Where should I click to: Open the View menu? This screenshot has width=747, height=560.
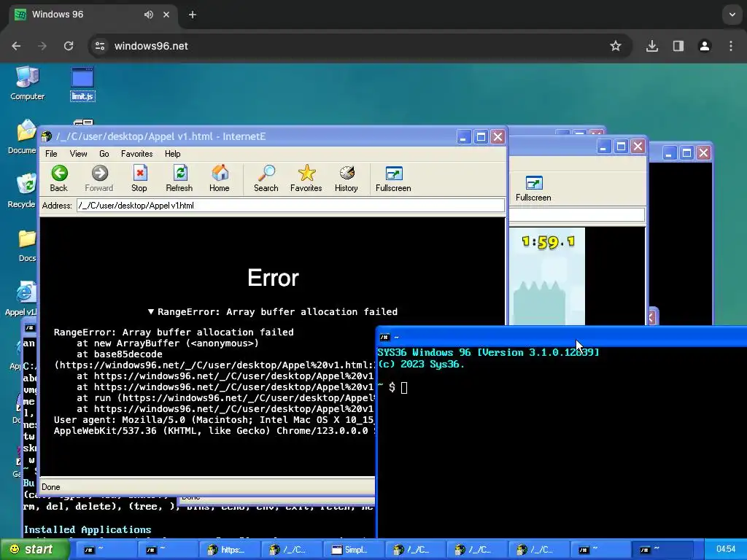[x=79, y=154]
